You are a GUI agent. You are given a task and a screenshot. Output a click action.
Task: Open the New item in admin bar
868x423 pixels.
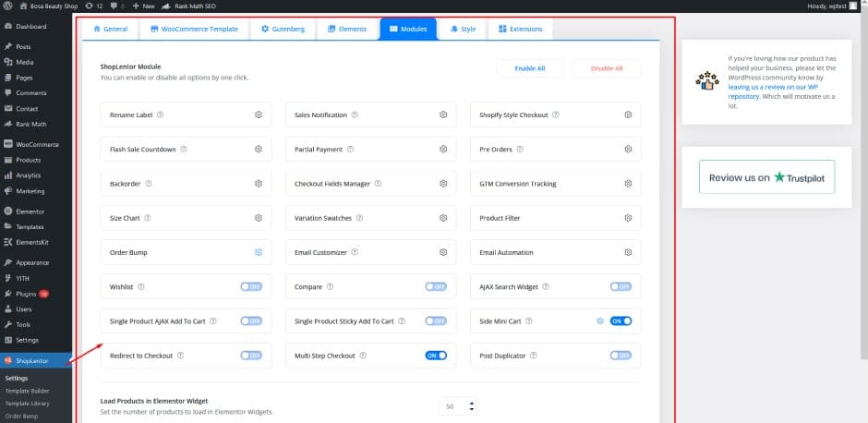144,6
